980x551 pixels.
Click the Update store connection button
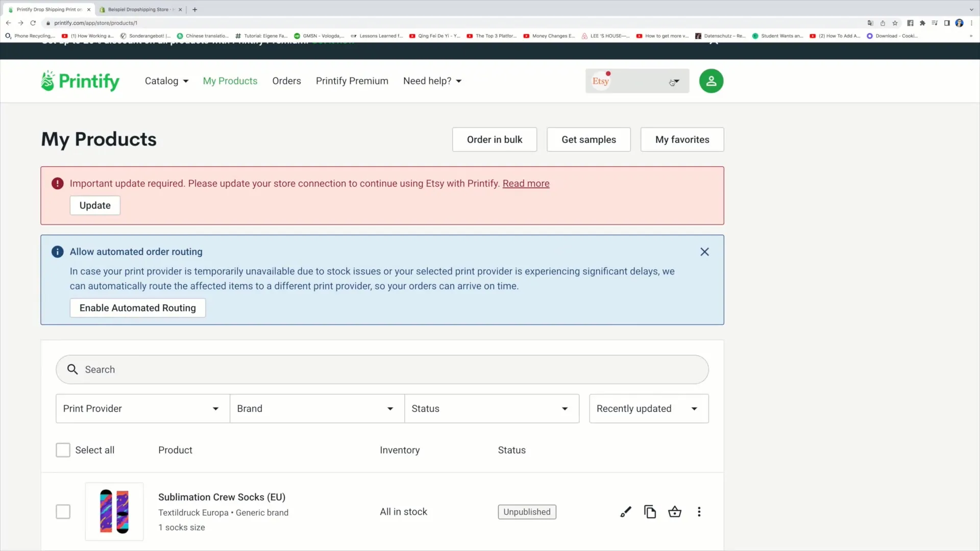click(95, 205)
